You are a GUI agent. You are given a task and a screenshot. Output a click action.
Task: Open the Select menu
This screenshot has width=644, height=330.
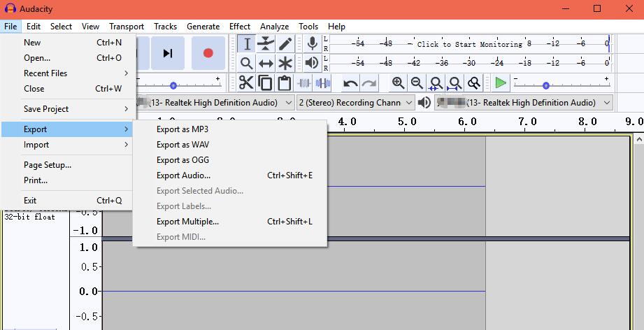tap(62, 27)
